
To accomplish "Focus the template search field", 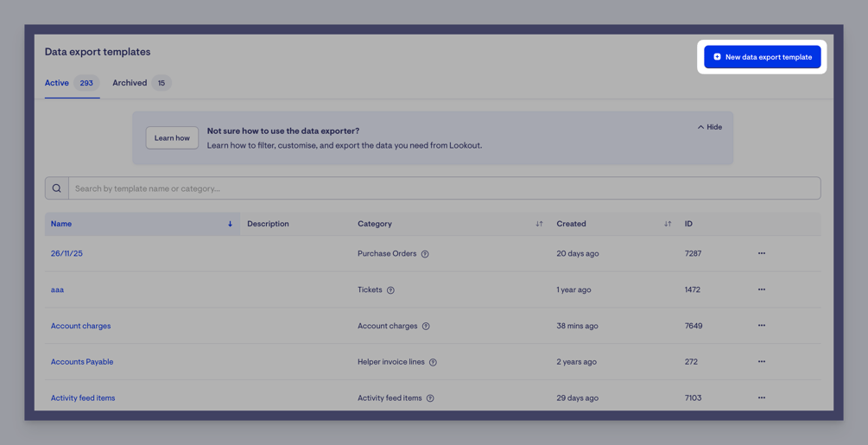I will point(445,188).
